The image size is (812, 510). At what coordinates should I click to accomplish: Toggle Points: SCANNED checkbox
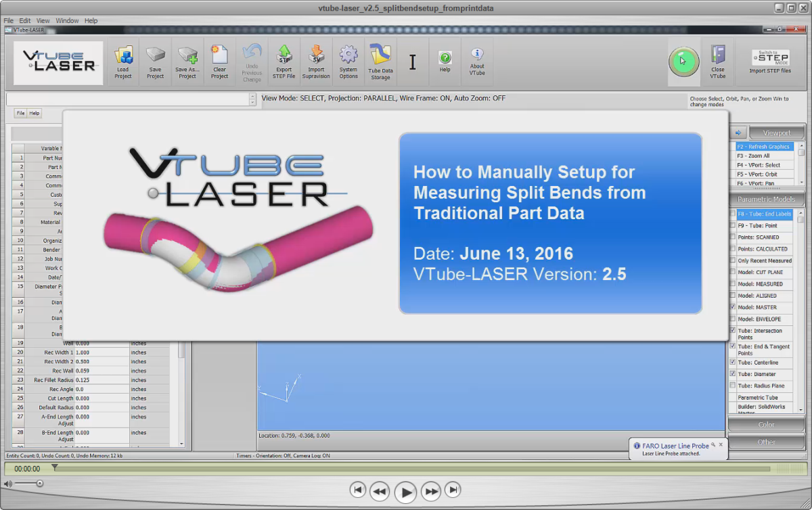click(x=733, y=237)
